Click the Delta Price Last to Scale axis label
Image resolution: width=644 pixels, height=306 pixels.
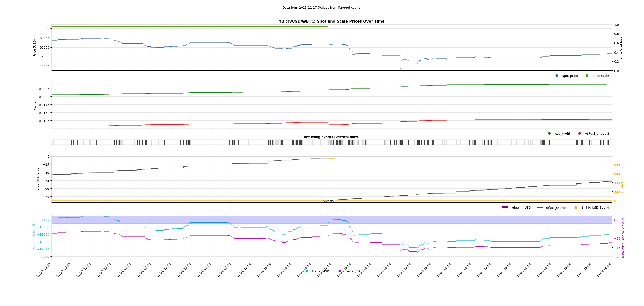(623, 237)
